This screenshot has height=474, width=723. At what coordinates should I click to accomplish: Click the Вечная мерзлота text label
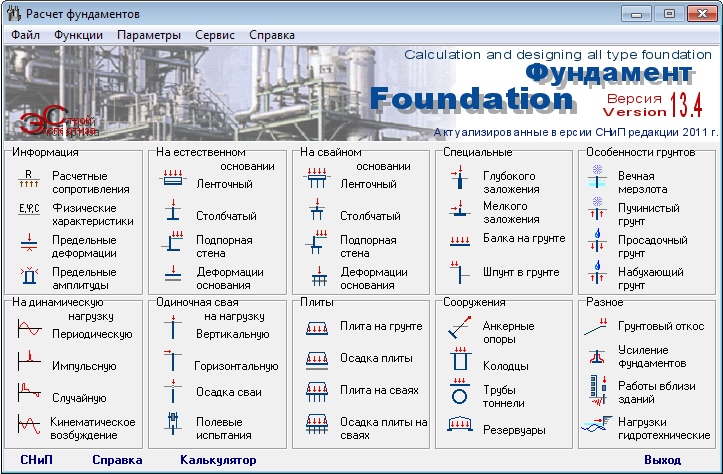coord(642,183)
